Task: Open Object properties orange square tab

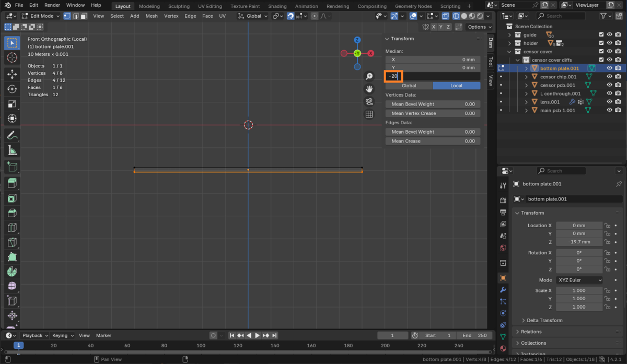Action: (503, 278)
